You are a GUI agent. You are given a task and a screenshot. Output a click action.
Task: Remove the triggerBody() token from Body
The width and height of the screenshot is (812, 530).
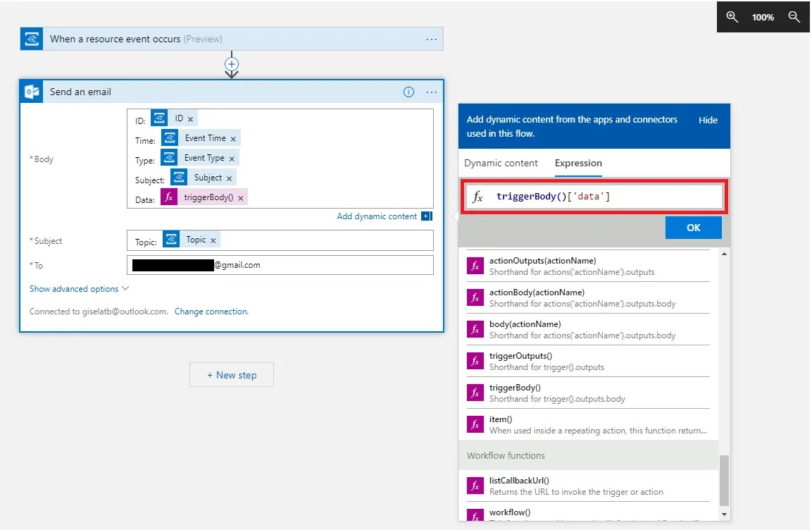[x=240, y=198]
